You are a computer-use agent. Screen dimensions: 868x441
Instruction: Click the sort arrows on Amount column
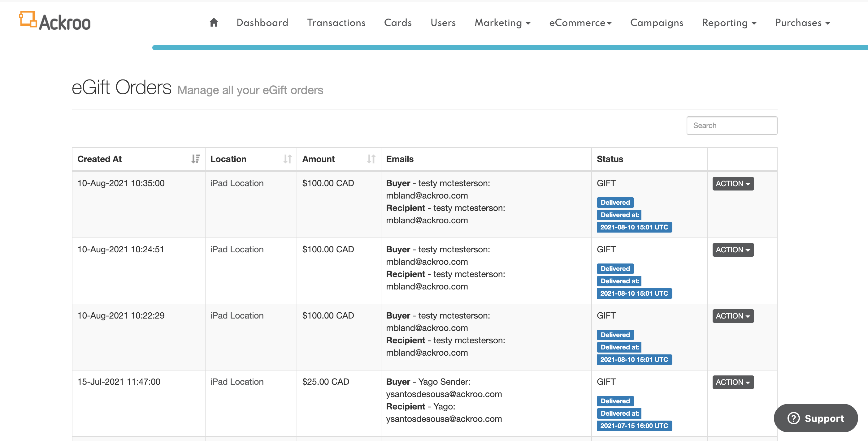pyautogui.click(x=371, y=159)
